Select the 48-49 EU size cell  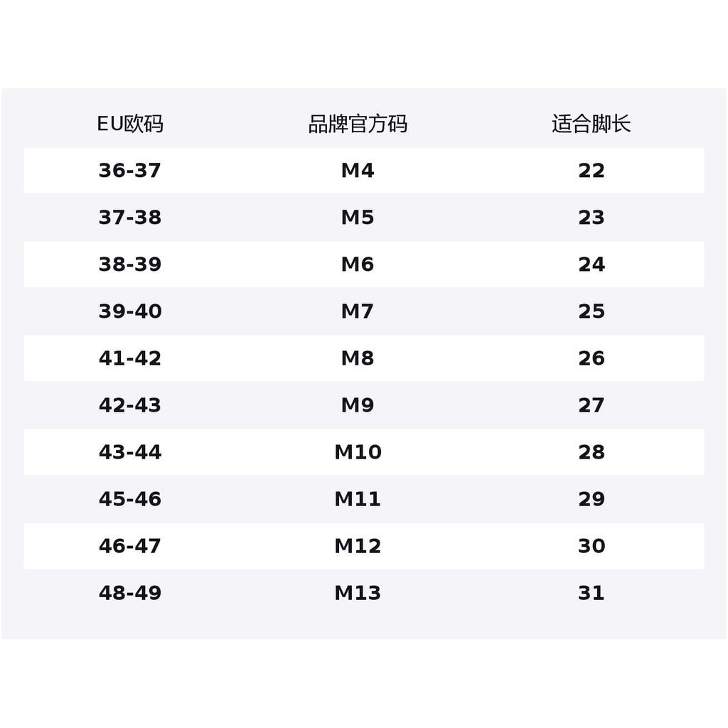pos(130,592)
